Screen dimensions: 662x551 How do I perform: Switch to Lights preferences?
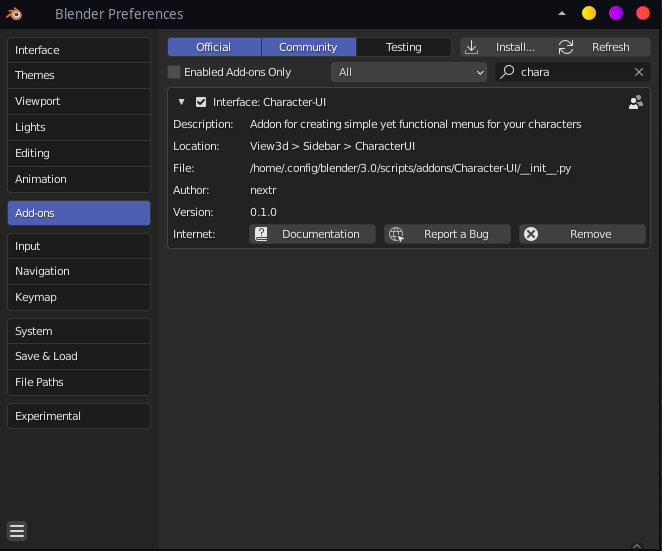(79, 127)
